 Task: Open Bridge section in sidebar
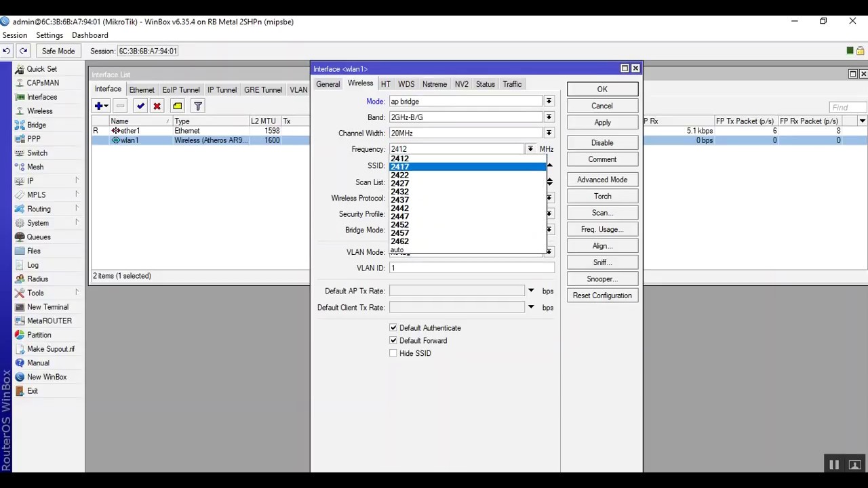[37, 125]
